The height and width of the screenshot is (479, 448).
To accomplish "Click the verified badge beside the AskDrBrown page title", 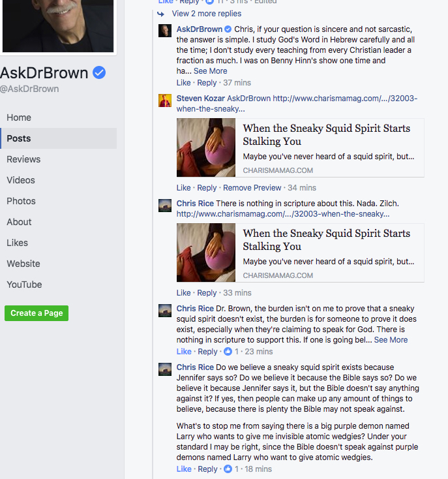I will point(99,72).
